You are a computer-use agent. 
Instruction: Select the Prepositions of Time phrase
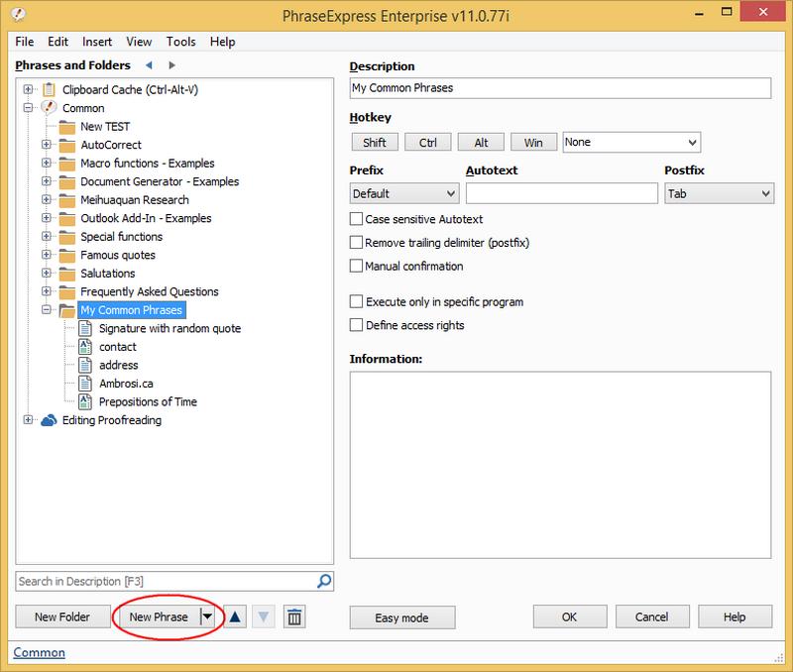(x=148, y=402)
